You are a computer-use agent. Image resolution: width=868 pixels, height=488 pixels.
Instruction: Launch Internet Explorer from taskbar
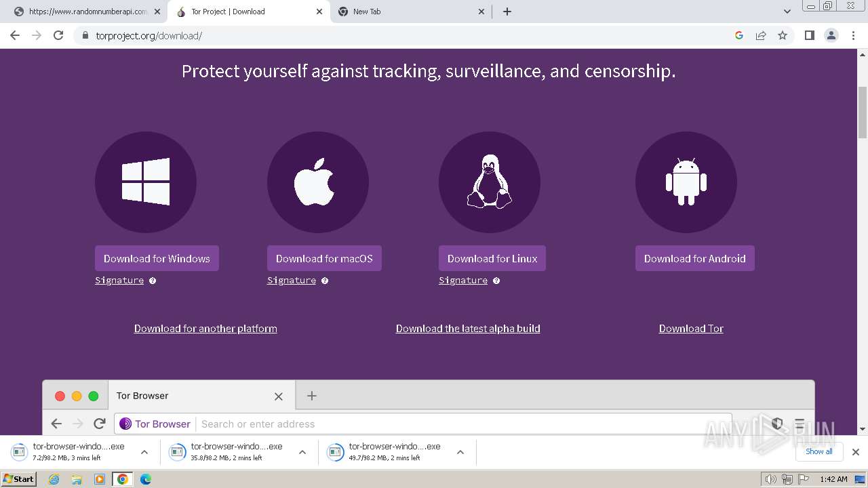pos(54,479)
